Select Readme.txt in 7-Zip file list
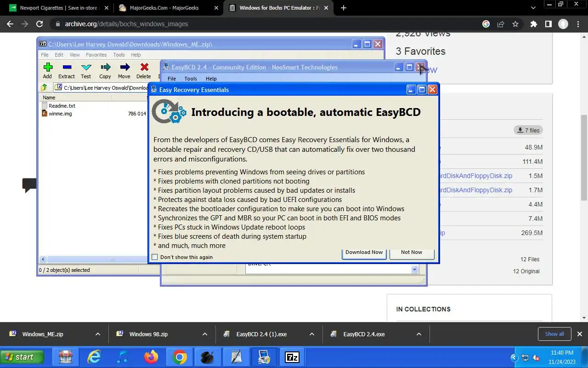Viewport: 588px width, 368px height. pos(62,106)
